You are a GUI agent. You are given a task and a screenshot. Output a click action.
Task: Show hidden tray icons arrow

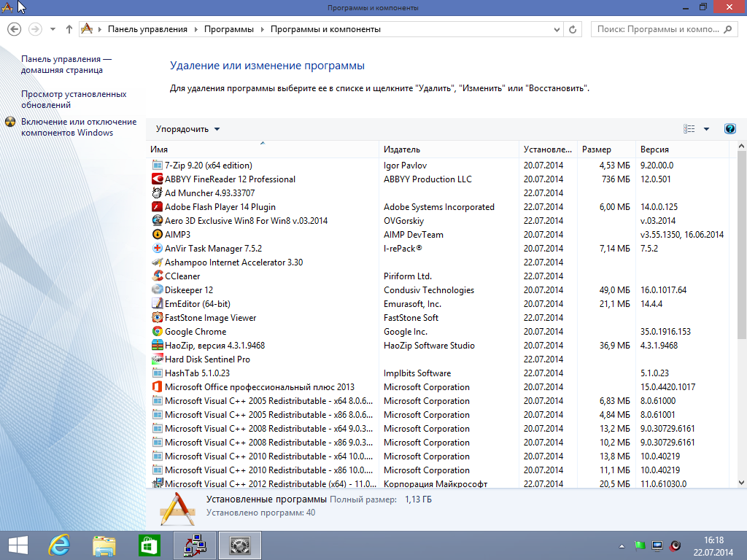click(x=622, y=546)
